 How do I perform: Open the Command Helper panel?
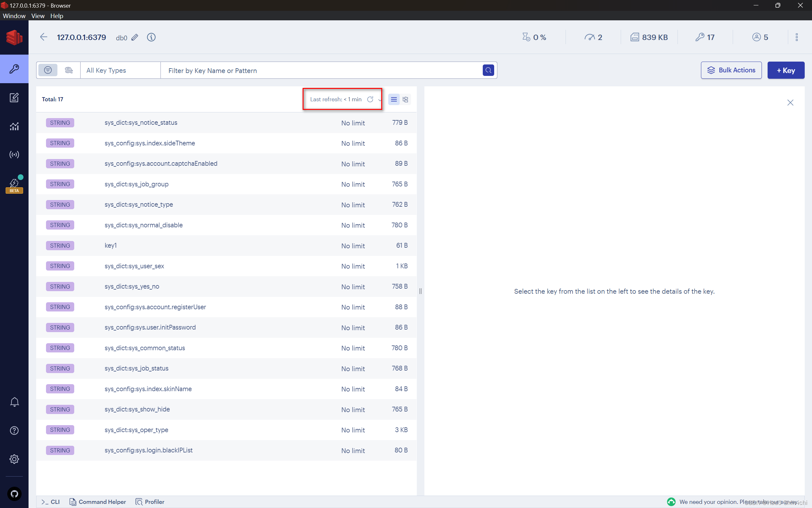tap(98, 502)
